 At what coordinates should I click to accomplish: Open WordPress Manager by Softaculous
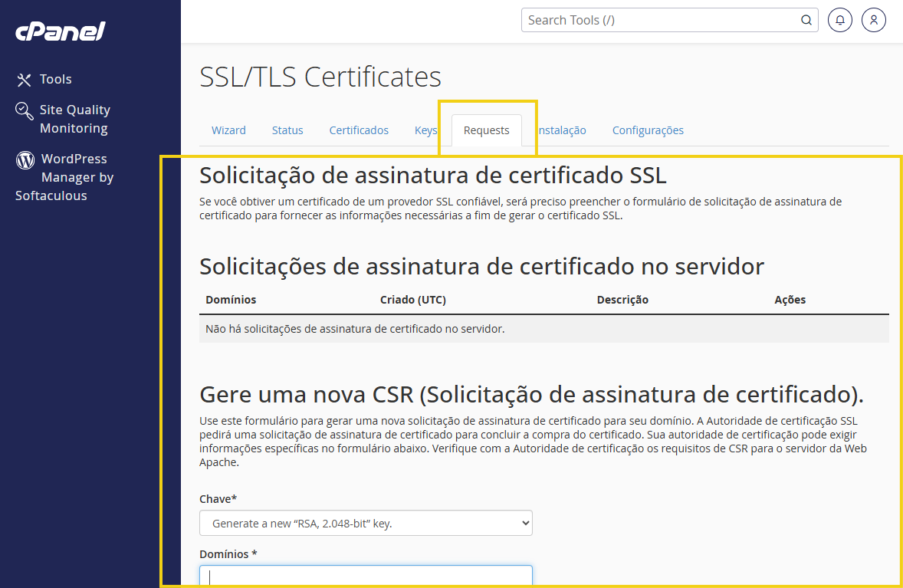(x=64, y=177)
